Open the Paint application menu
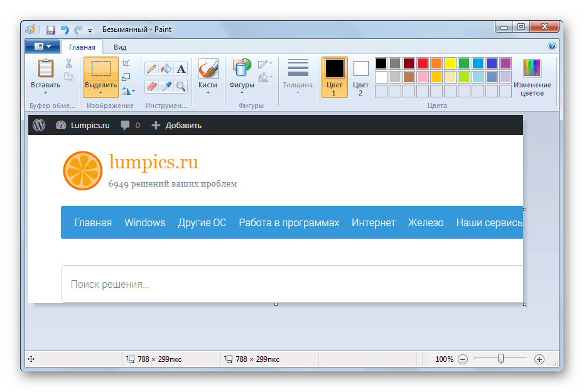Viewport: 584px width, 392px height. coord(41,46)
